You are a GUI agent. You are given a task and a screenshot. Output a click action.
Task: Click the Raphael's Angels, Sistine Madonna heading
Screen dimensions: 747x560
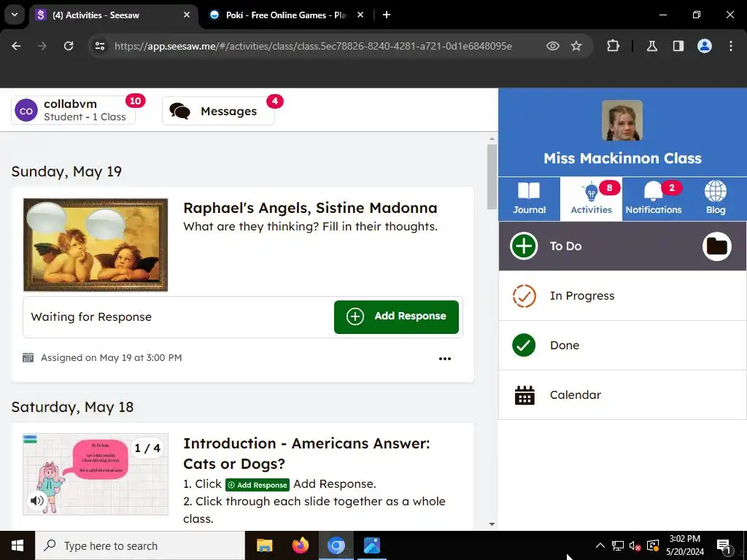(310, 208)
